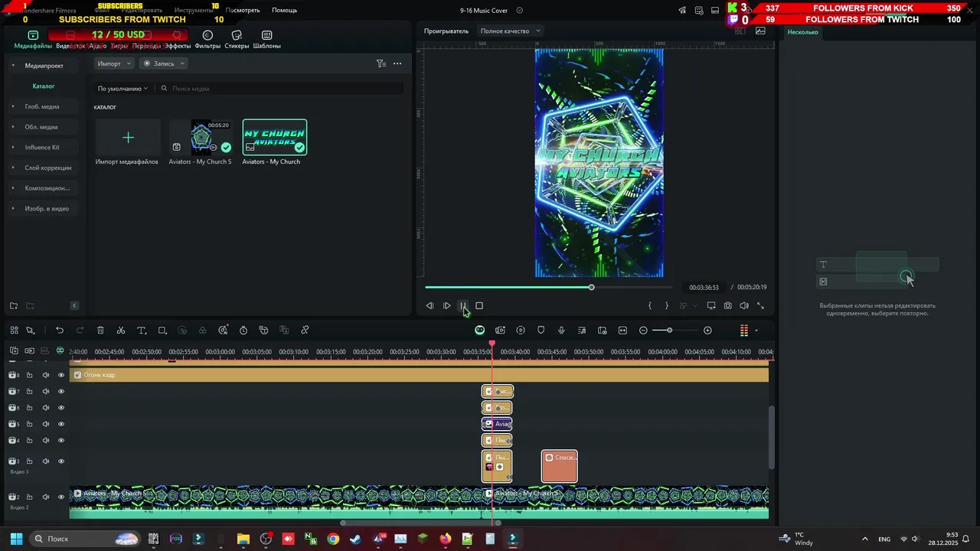980x551 pixels.
Task: Open the preview display settings monitor icon
Action: [711, 306]
